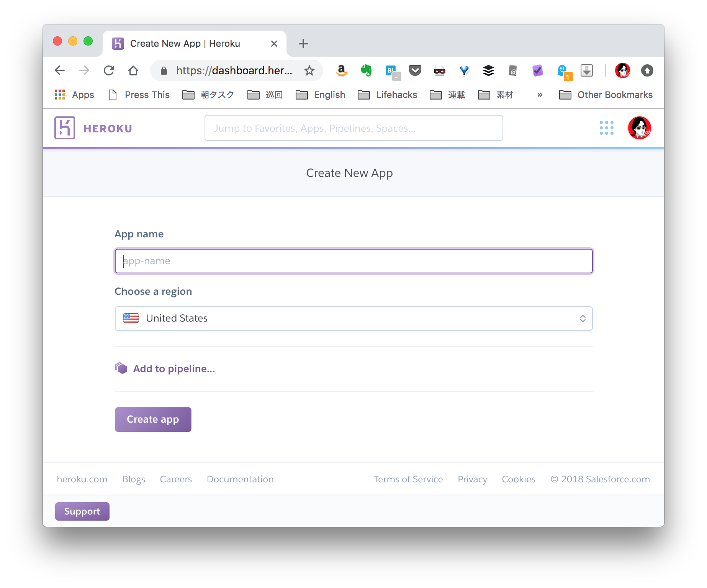Open the Chrome profile avatar in toolbar

pyautogui.click(x=623, y=70)
